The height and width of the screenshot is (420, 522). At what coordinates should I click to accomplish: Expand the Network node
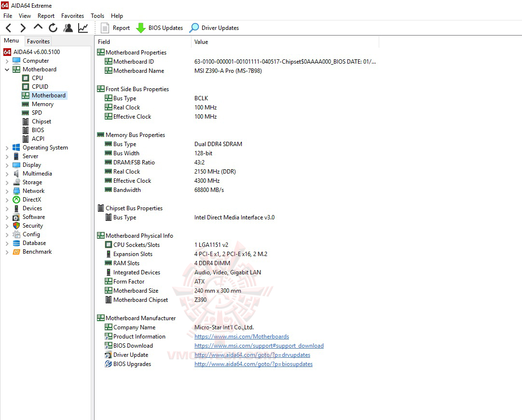click(7, 191)
